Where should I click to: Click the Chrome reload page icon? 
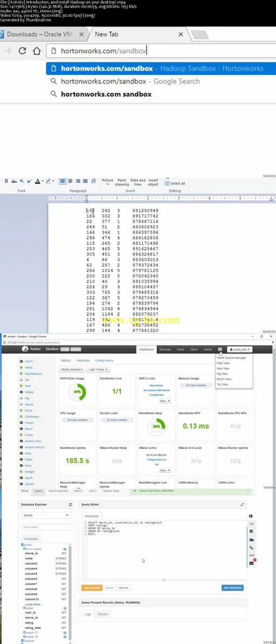click(x=23, y=51)
